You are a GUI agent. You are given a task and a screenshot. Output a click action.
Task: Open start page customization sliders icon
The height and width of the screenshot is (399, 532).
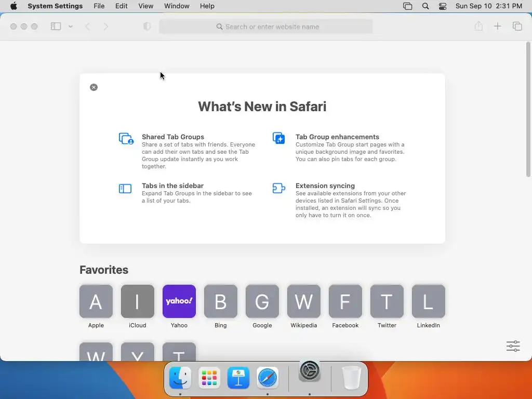tap(513, 346)
